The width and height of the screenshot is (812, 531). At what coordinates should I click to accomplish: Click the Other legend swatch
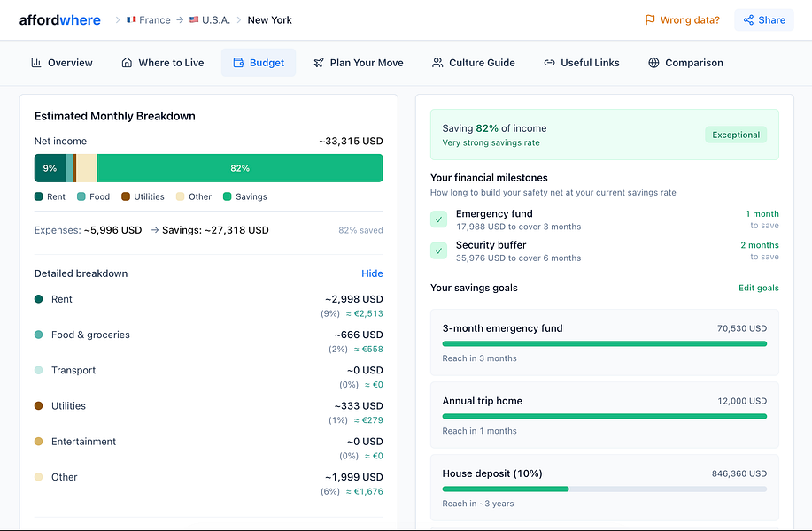click(181, 196)
